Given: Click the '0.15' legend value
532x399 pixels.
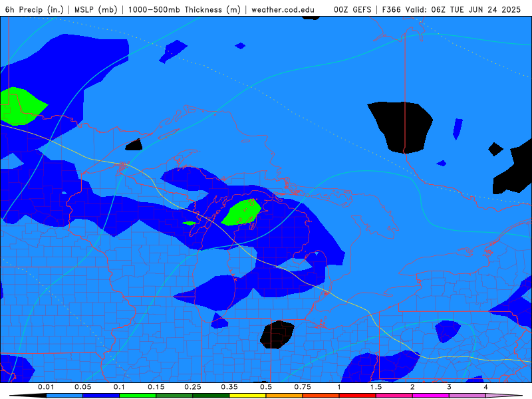Looking at the screenshot, I should [156, 387].
